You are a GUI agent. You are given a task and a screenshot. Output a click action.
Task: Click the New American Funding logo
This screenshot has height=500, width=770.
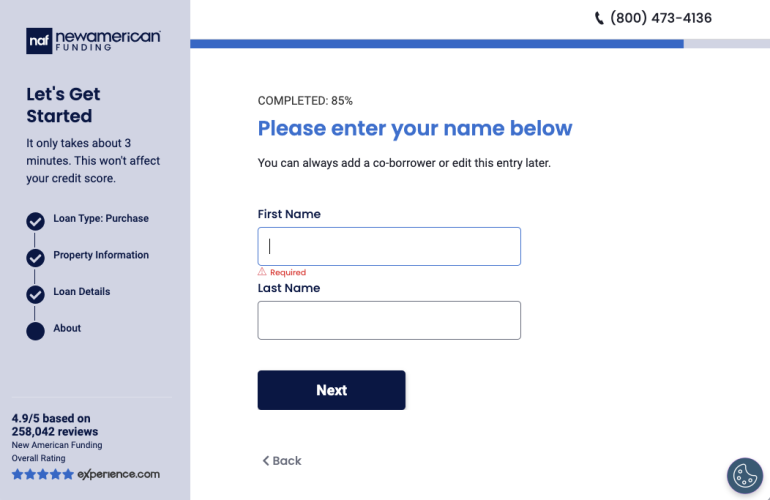coord(93,40)
